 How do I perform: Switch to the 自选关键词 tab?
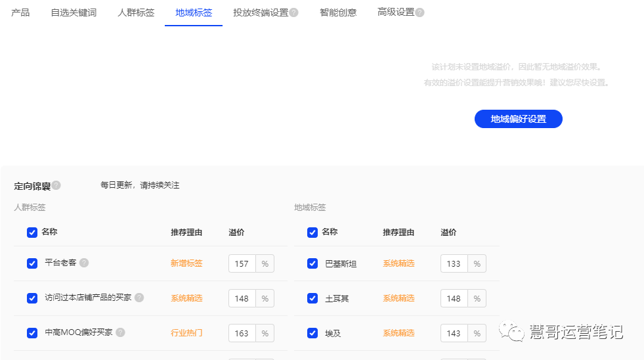point(74,12)
